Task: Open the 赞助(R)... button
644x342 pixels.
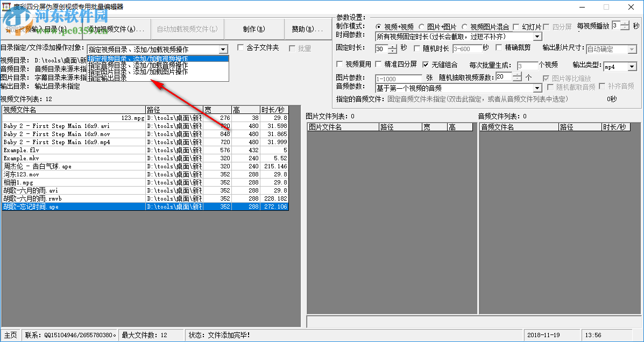Action: pos(308,29)
